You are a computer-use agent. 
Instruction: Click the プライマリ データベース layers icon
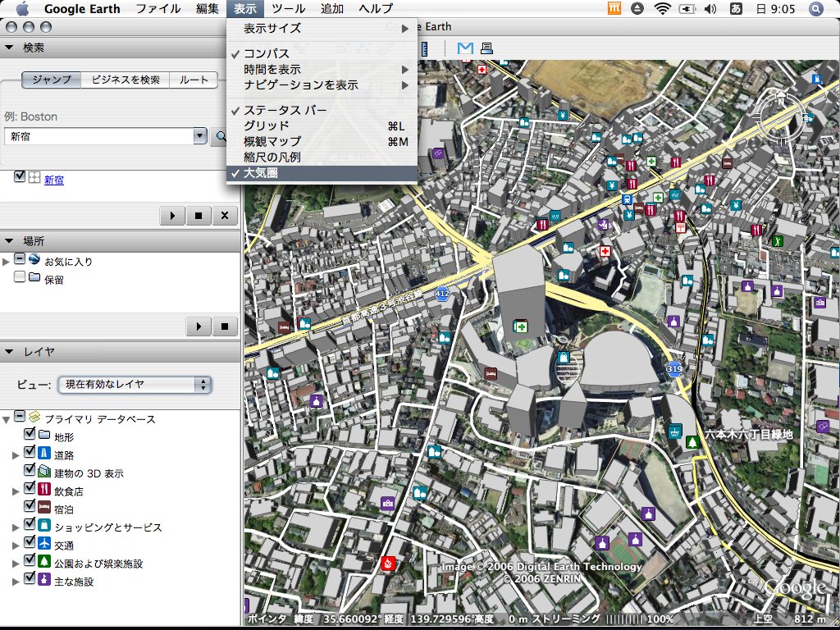(x=34, y=418)
